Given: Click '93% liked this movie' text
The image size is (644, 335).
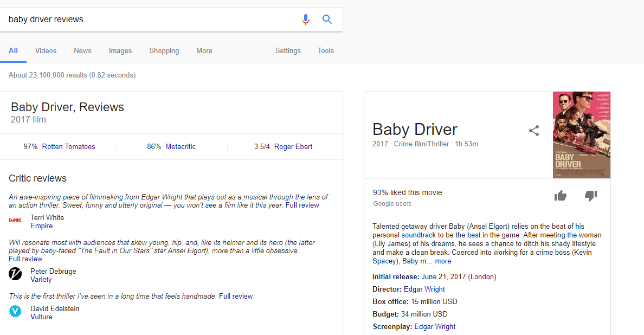Looking at the screenshot, I should [x=408, y=192].
